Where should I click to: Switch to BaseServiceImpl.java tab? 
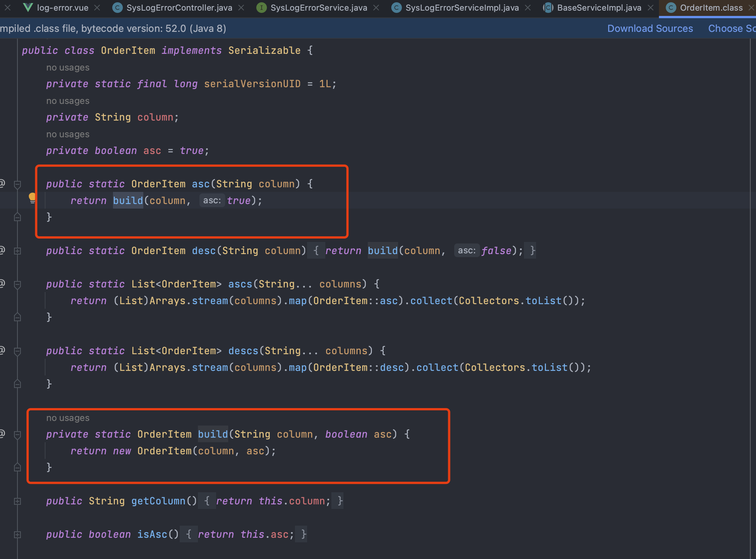click(x=599, y=8)
